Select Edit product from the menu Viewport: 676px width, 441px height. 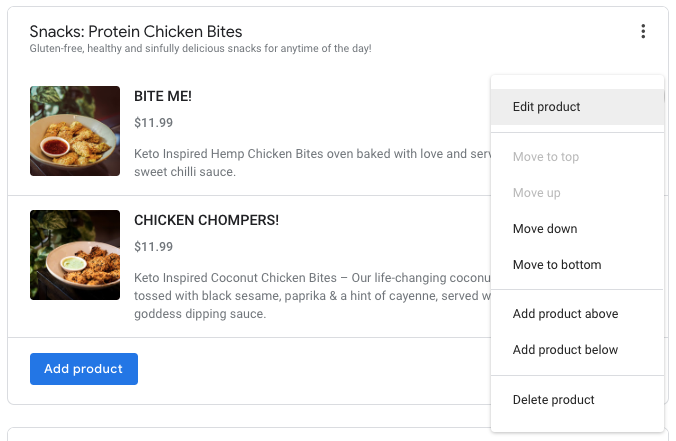click(x=546, y=107)
